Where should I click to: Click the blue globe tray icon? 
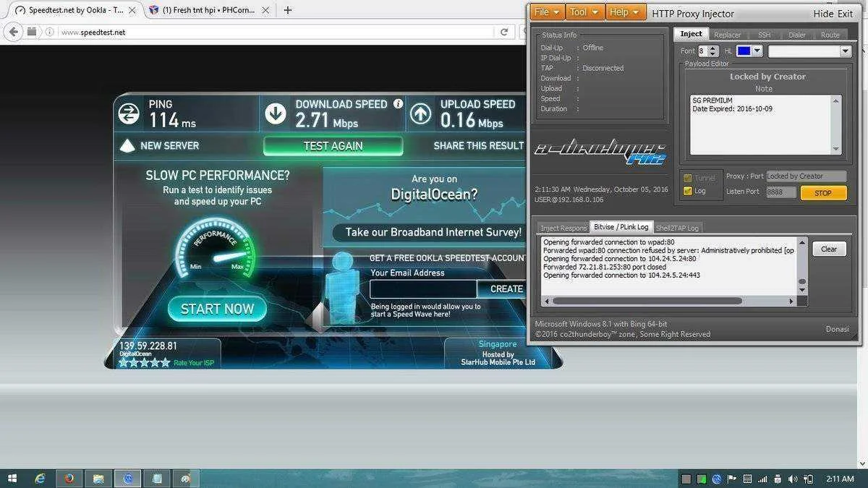click(x=717, y=479)
